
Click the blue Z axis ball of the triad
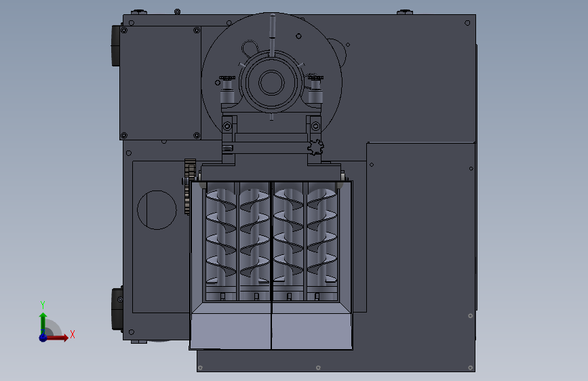[x=43, y=338]
